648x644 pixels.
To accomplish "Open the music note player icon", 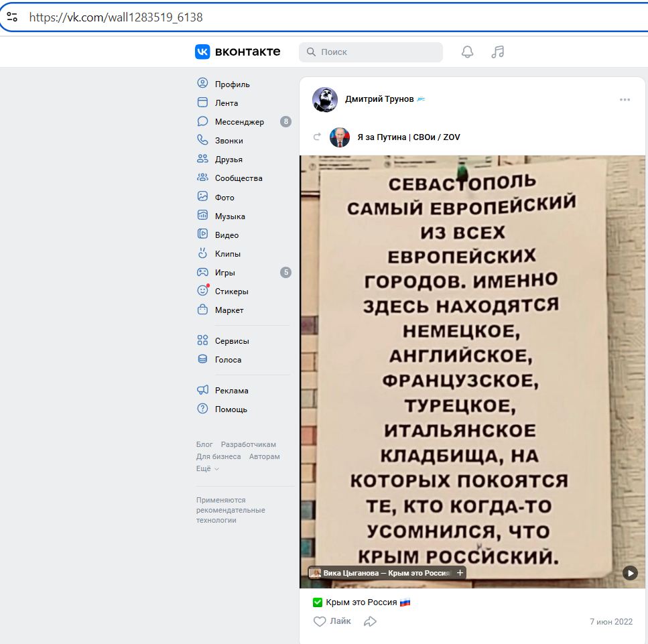I will tap(497, 52).
